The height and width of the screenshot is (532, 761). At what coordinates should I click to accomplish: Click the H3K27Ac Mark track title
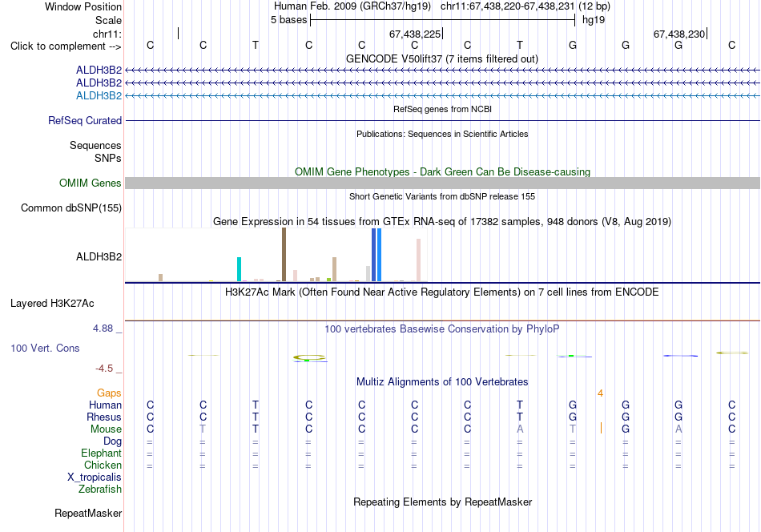pos(442,292)
